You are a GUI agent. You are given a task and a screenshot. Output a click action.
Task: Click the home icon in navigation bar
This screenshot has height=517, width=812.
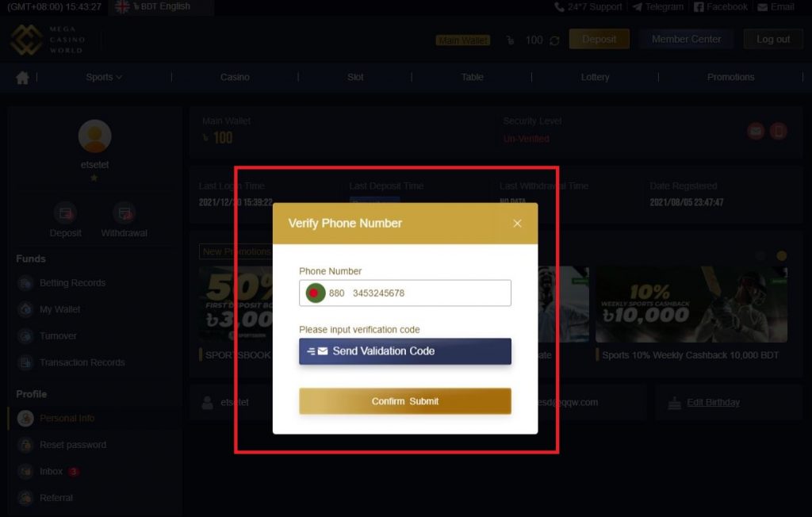tap(22, 78)
